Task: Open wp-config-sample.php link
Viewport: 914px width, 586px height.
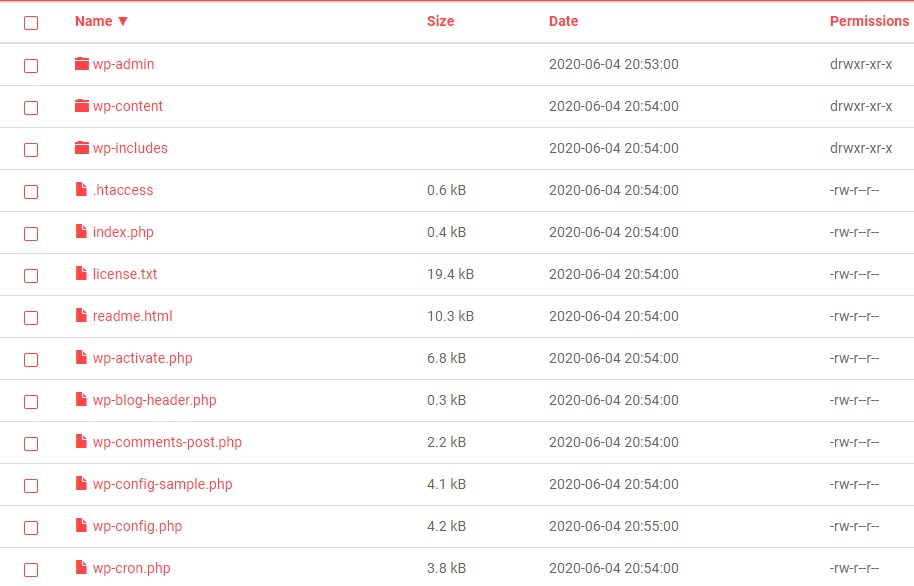Action: pyautogui.click(x=162, y=484)
